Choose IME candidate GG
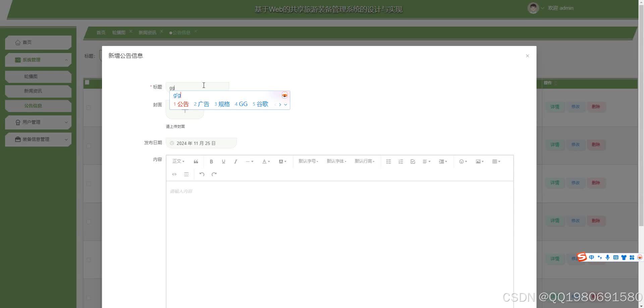 click(241, 104)
